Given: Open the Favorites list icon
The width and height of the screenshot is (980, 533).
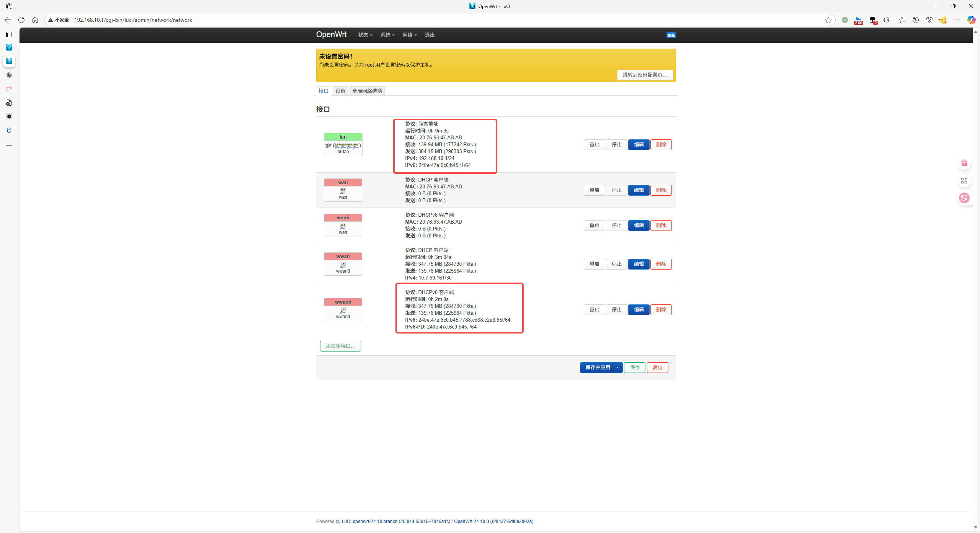Looking at the screenshot, I should coord(902,20).
